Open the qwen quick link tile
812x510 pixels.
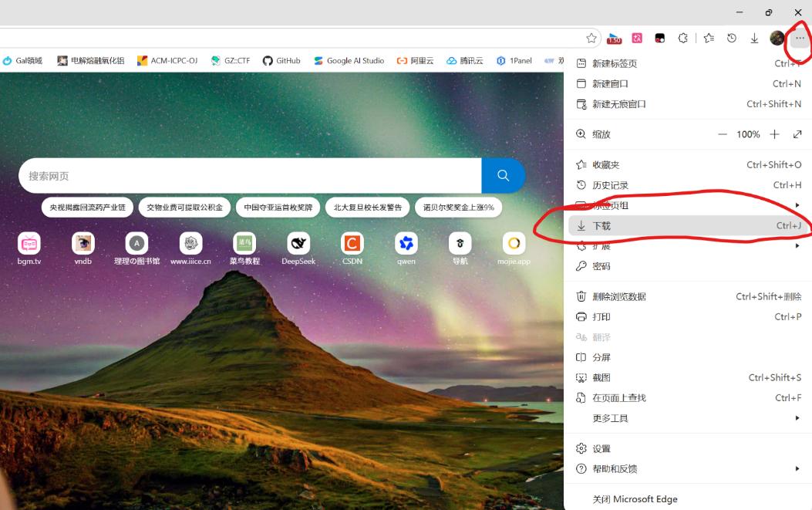coord(406,248)
